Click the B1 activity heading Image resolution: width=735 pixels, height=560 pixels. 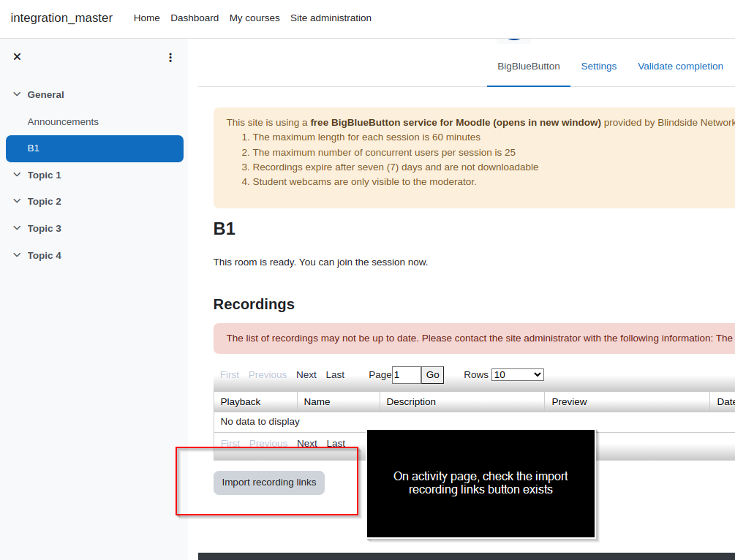(x=224, y=229)
